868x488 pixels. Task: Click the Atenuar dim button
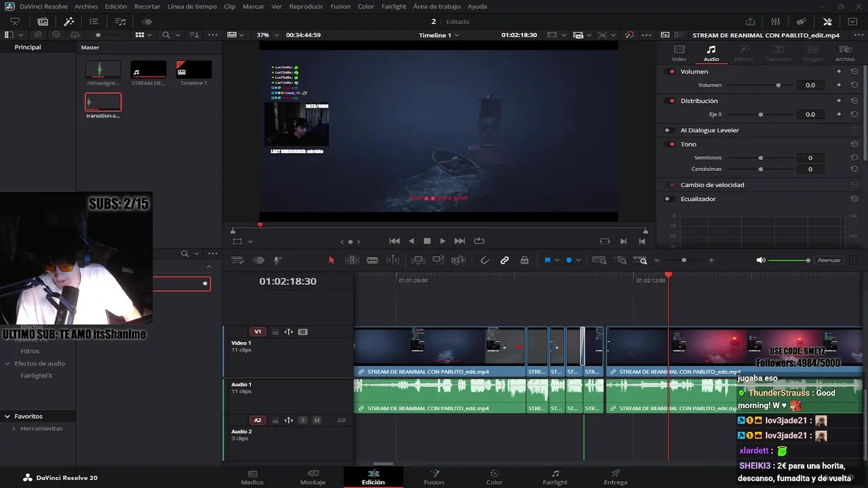click(829, 260)
